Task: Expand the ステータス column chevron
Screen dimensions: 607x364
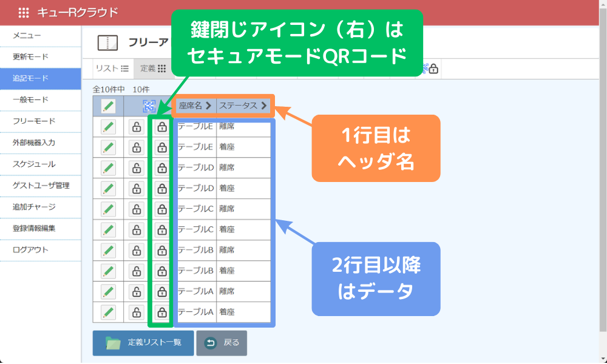Action: (x=264, y=106)
